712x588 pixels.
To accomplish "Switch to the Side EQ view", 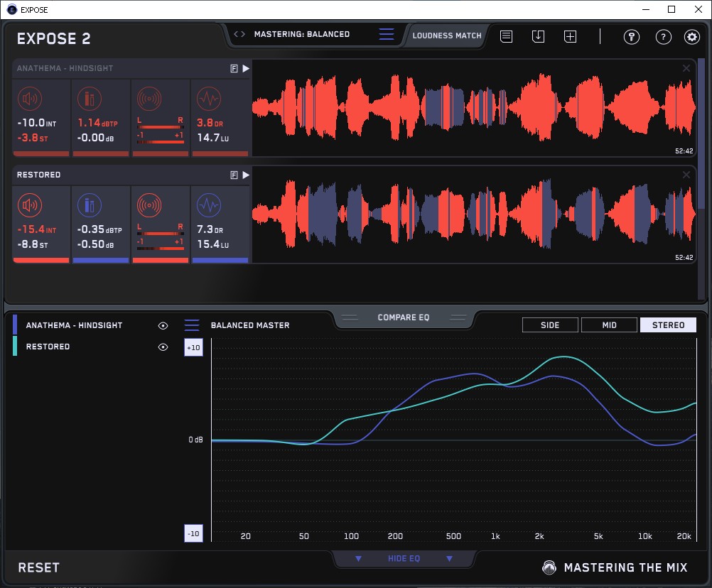I will click(550, 325).
